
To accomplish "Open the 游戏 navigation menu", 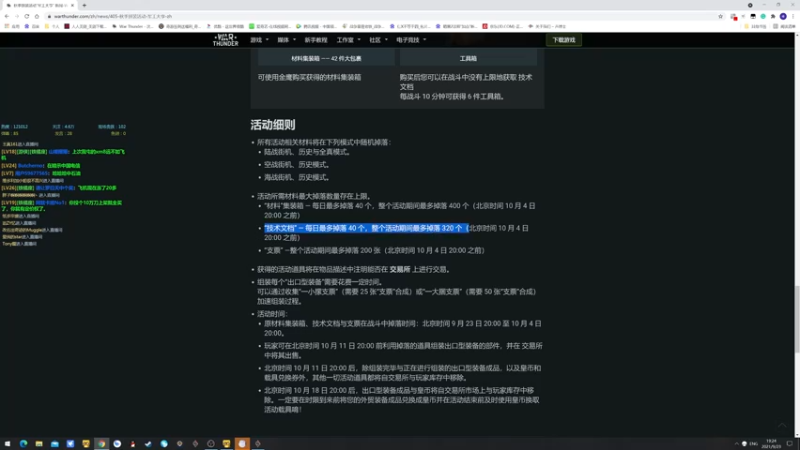I will coord(259,40).
